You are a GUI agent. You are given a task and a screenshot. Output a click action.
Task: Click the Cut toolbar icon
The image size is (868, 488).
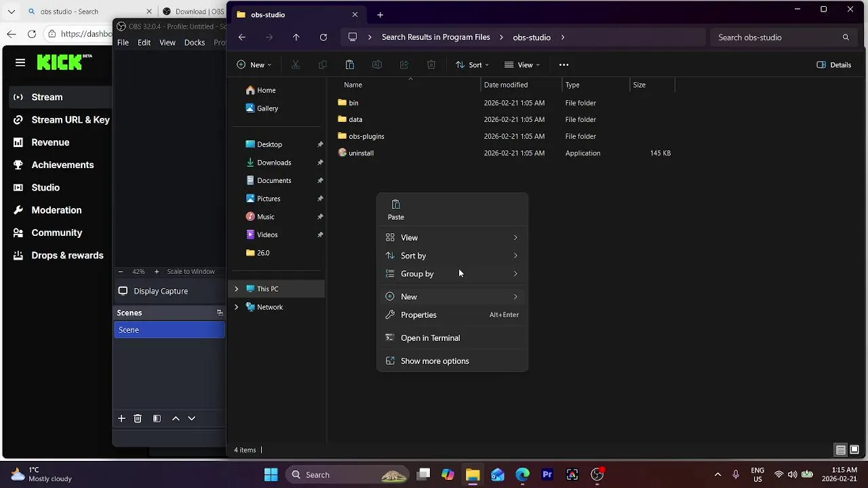(296, 65)
